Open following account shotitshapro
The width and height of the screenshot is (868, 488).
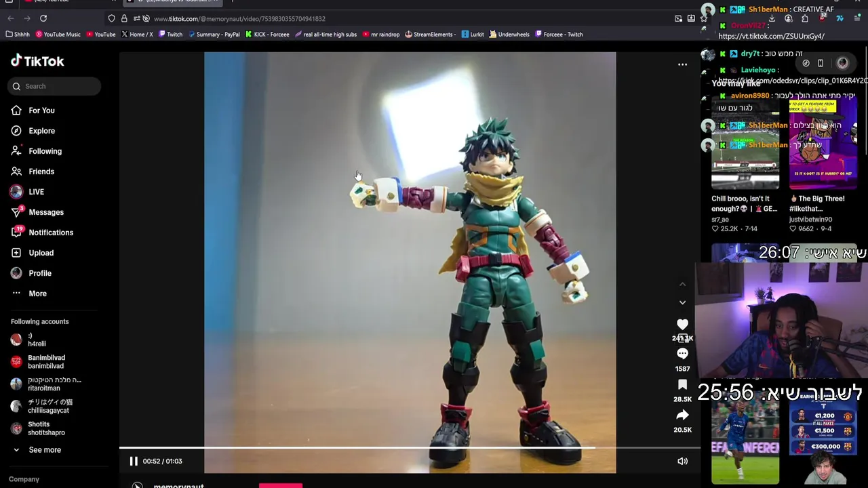[39, 428]
